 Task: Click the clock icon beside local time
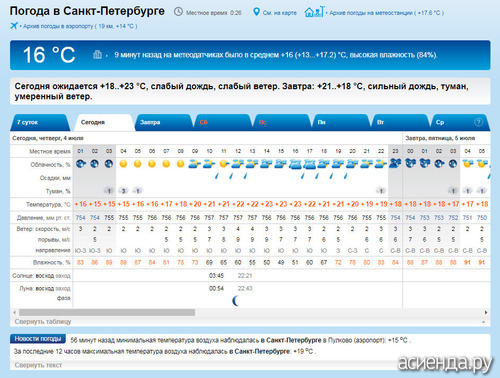point(178,12)
